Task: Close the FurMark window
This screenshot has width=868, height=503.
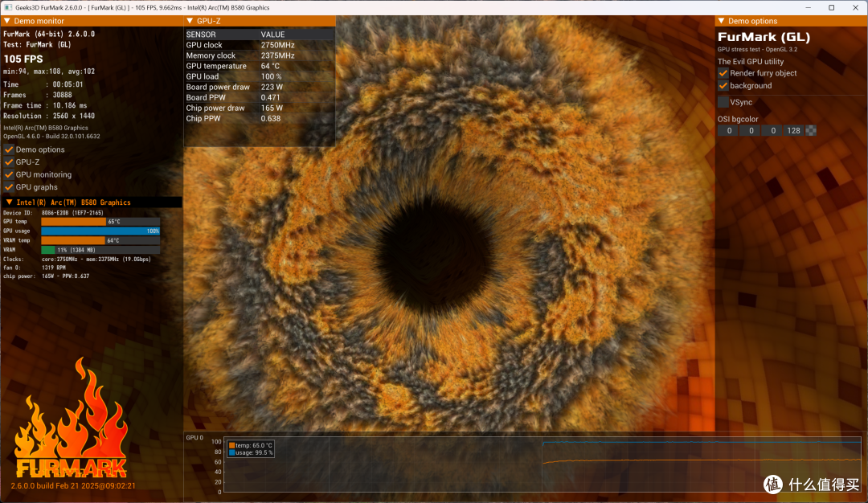Action: click(x=855, y=8)
